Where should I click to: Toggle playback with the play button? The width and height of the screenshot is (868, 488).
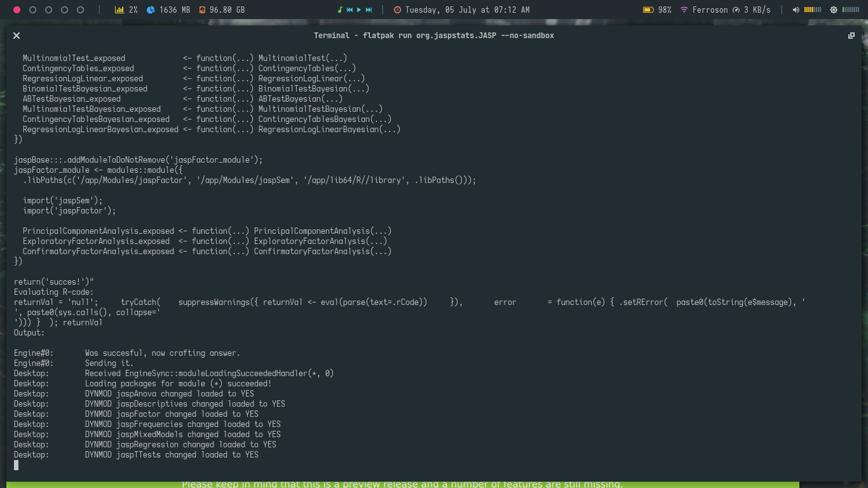358,10
